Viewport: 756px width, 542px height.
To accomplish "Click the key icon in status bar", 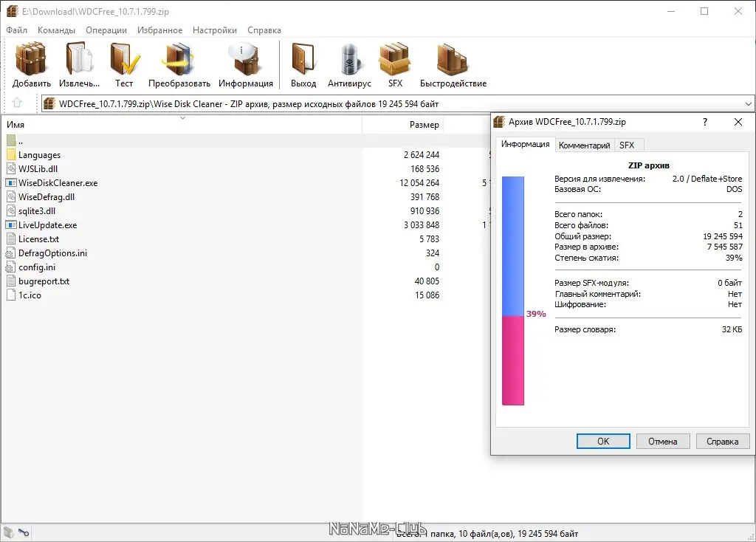I will (24, 532).
